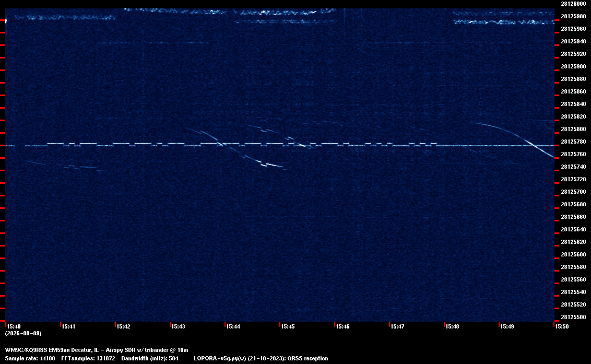Click the 15:48 time label
591x364 pixels.
(452, 326)
